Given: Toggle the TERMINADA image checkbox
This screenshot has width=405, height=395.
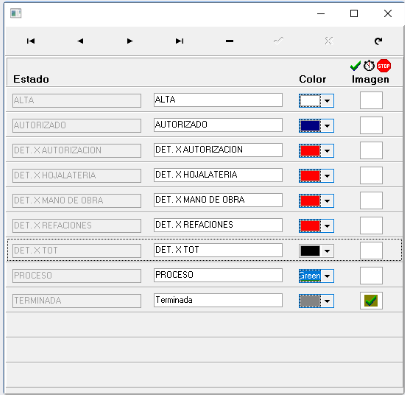Looking at the screenshot, I should coord(371,301).
